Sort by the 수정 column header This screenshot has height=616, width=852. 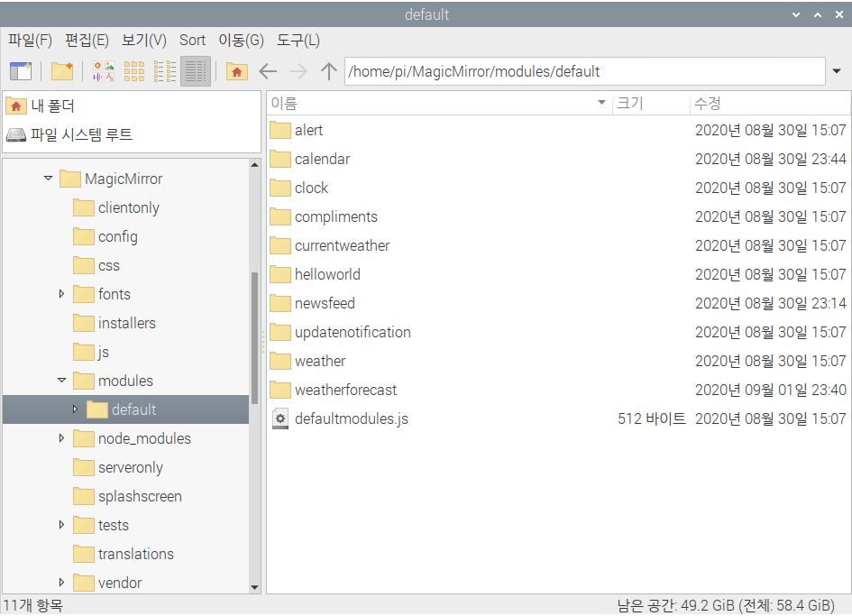click(x=770, y=103)
